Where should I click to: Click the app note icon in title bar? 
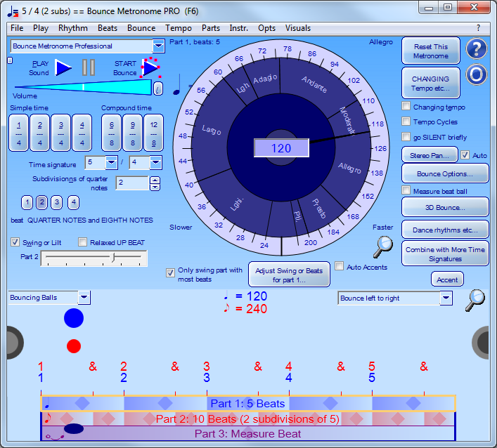[13, 11]
